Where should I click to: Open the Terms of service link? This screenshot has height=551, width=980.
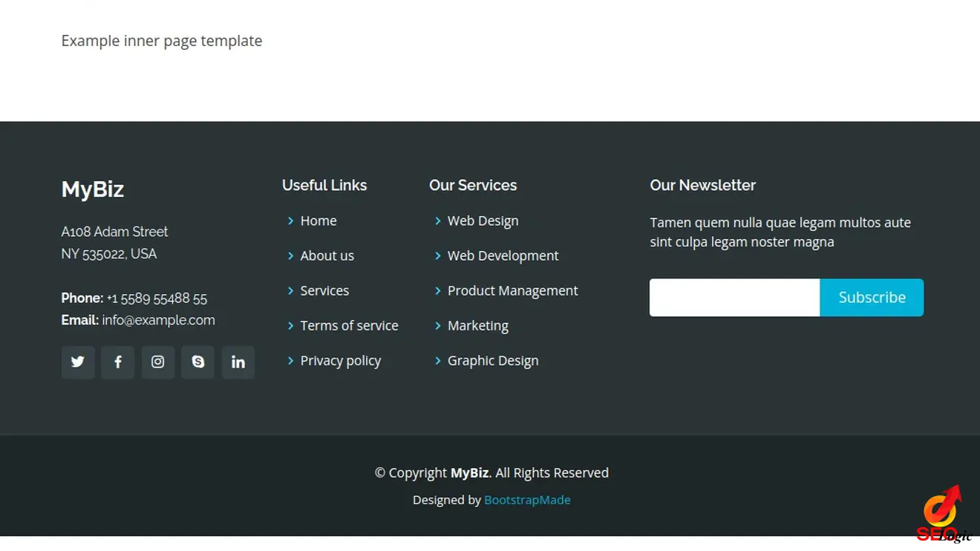click(349, 325)
